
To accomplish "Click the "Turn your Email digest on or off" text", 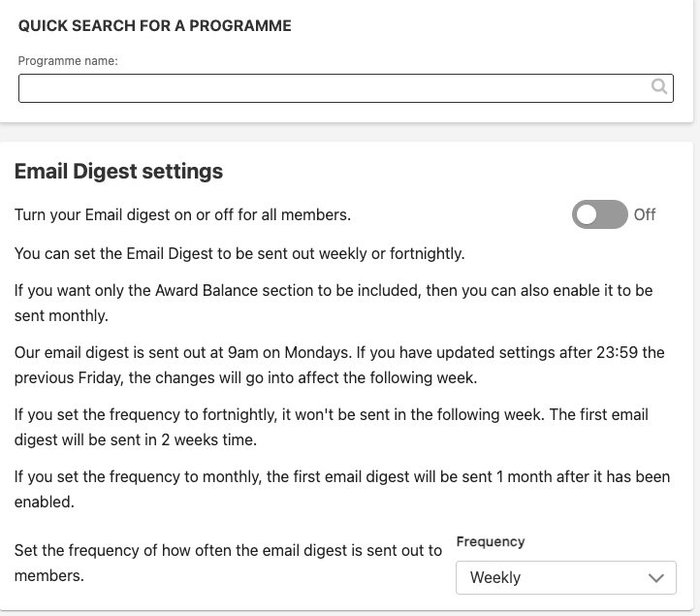I will (182, 214).
